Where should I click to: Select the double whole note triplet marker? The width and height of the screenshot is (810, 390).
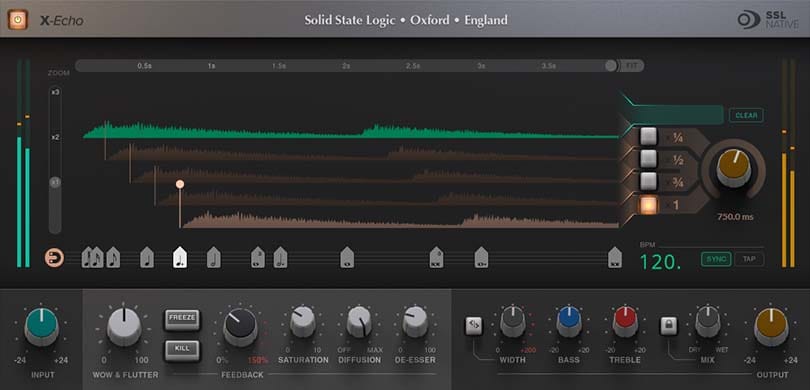click(x=437, y=257)
